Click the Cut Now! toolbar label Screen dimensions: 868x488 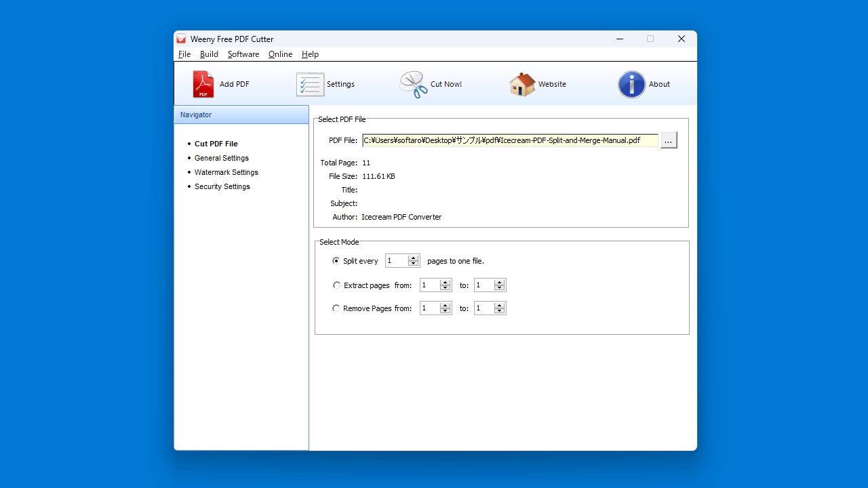tap(446, 85)
